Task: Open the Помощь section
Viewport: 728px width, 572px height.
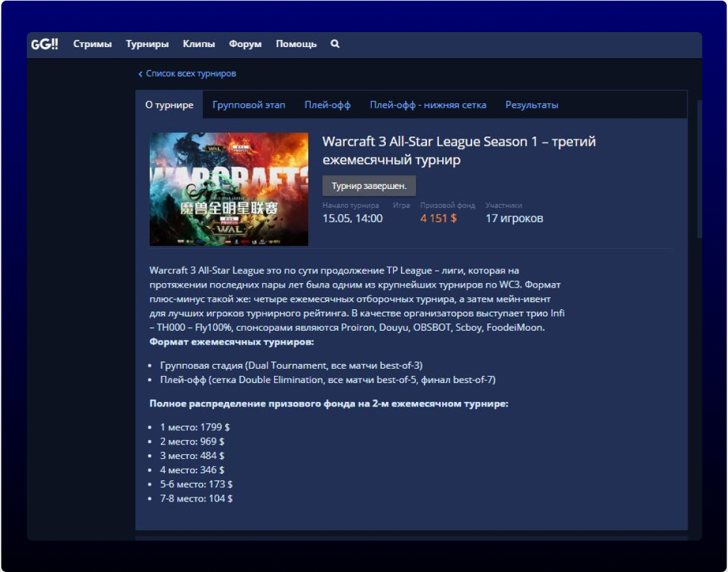Action: 296,44
